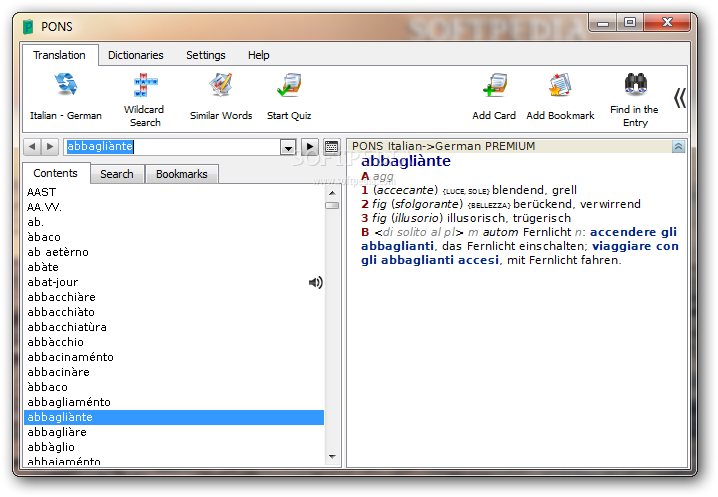718x497 pixels.
Task: Switch to the Contents tab
Action: (x=55, y=173)
